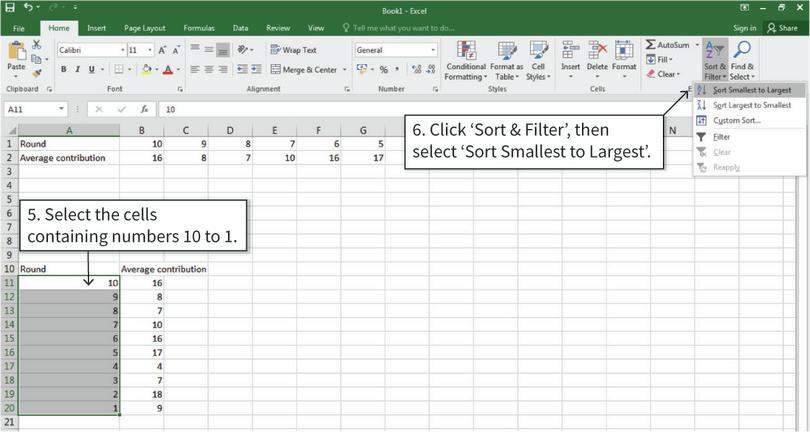
Task: Expand the Name Box dropdown arrow
Action: coord(61,109)
